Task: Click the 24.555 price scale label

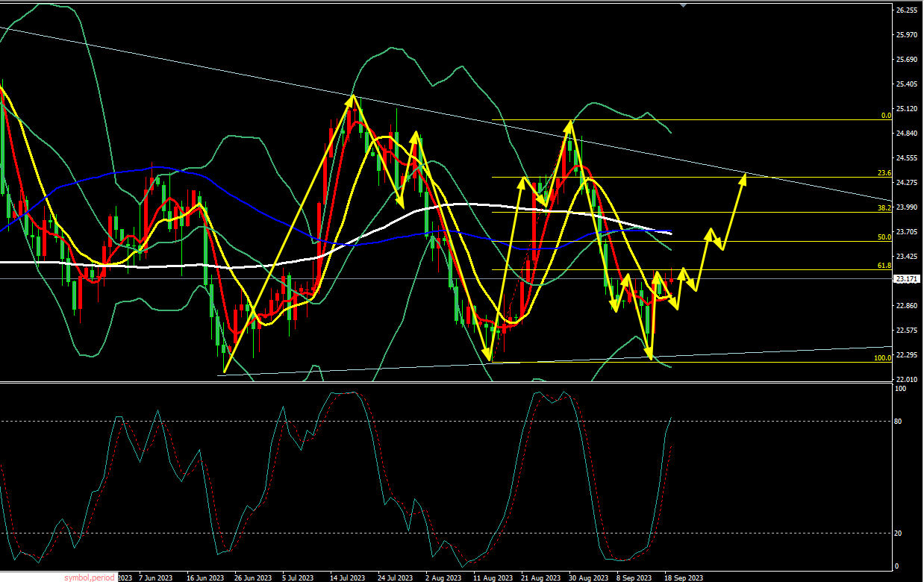Action: [x=906, y=158]
